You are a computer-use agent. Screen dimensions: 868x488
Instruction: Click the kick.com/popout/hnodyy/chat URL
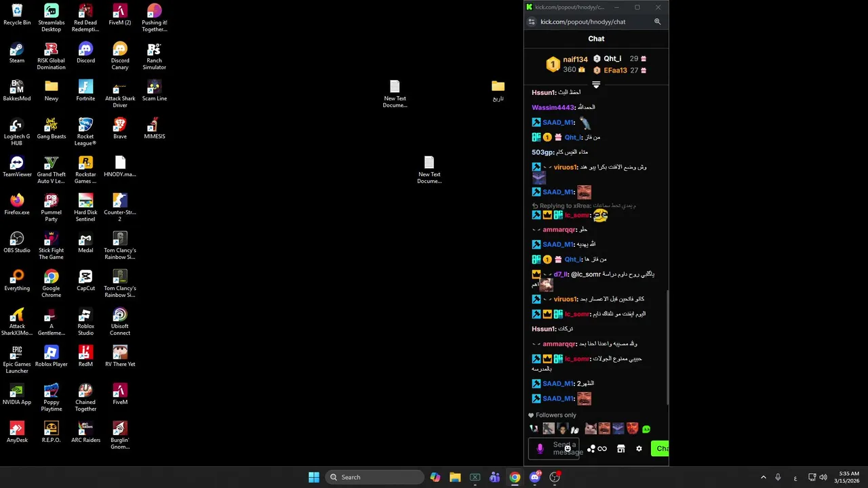(583, 22)
